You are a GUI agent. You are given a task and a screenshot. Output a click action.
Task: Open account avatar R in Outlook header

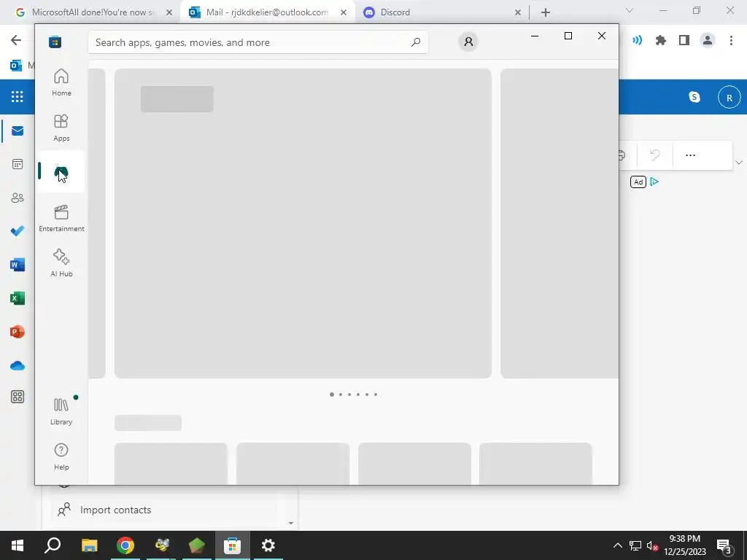[x=729, y=98]
